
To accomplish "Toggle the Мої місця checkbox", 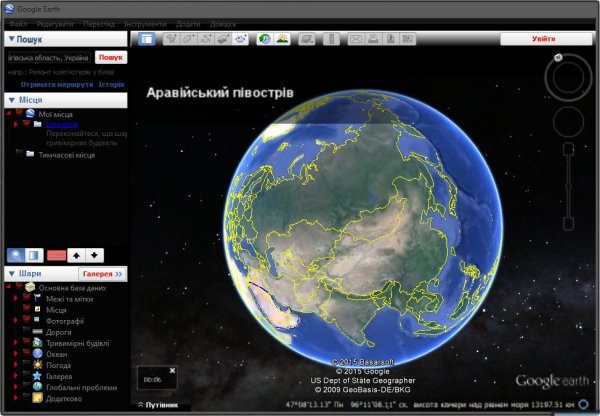I will (x=19, y=113).
